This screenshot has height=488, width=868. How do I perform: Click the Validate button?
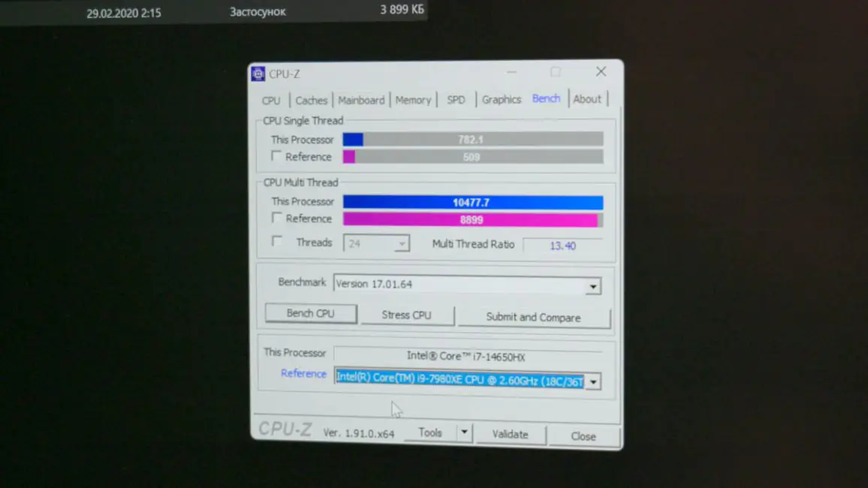point(511,435)
